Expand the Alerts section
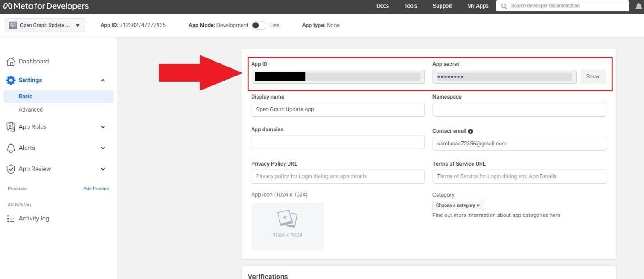Viewport: 644px width, 279px height. tap(103, 148)
